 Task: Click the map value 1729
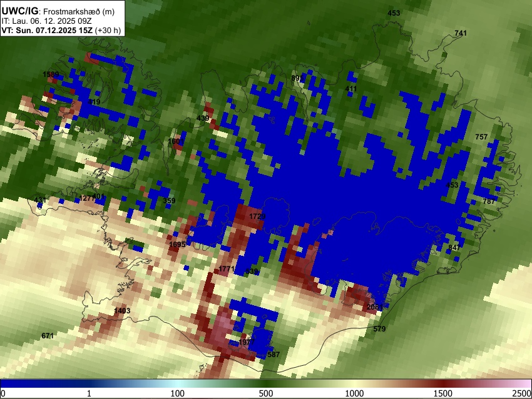[x=257, y=216]
